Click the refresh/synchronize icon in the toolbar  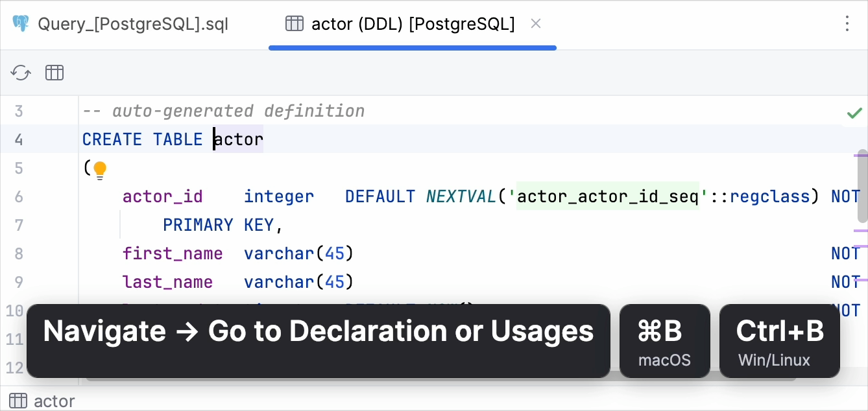[20, 73]
